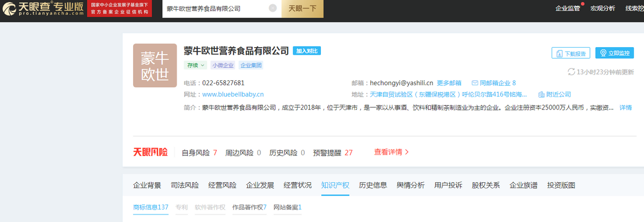Expand the company description via 详情
The width and height of the screenshot is (644, 222).
626,107
